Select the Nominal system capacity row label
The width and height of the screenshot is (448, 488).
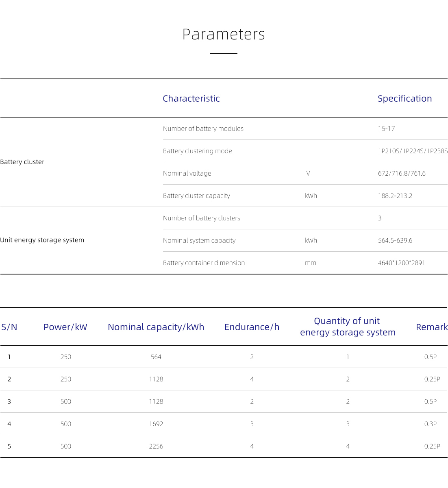point(199,240)
